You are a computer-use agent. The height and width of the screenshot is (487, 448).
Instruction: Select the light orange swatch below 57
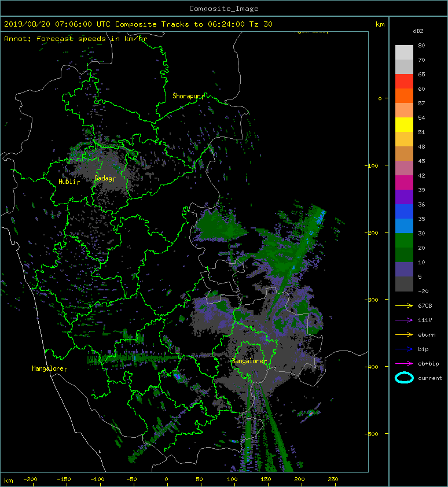404,110
